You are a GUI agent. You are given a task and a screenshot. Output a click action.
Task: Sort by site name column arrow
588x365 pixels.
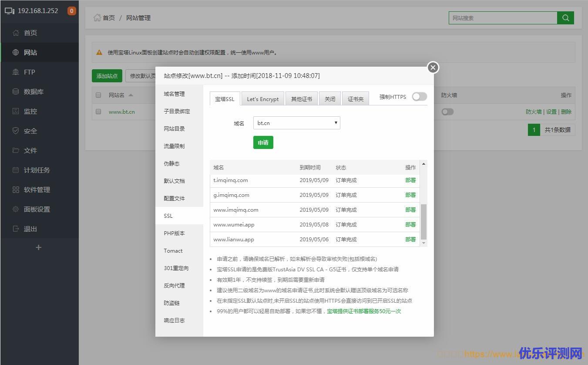point(131,95)
